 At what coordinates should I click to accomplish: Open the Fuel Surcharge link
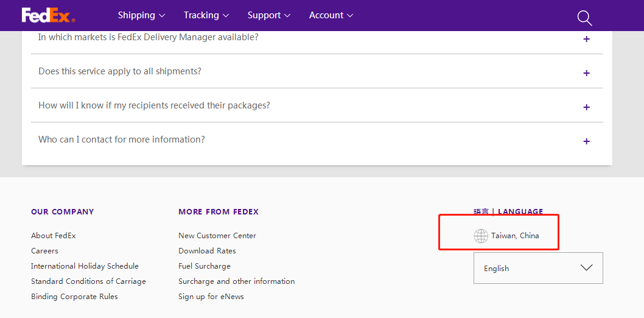[205, 266]
